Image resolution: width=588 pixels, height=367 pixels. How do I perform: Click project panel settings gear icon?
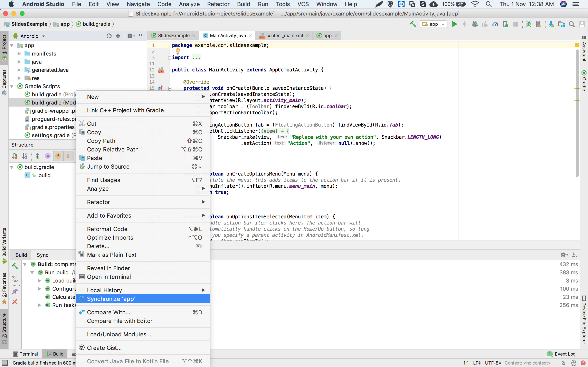coord(131,36)
